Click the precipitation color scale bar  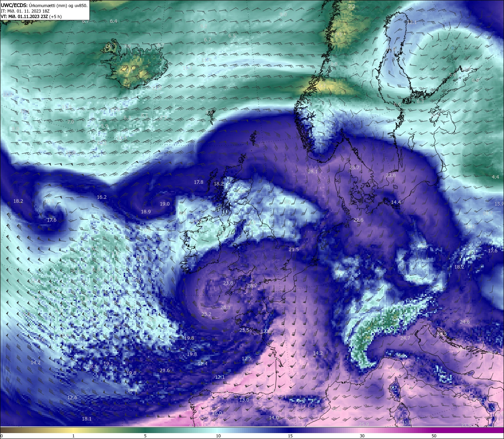[252, 430]
